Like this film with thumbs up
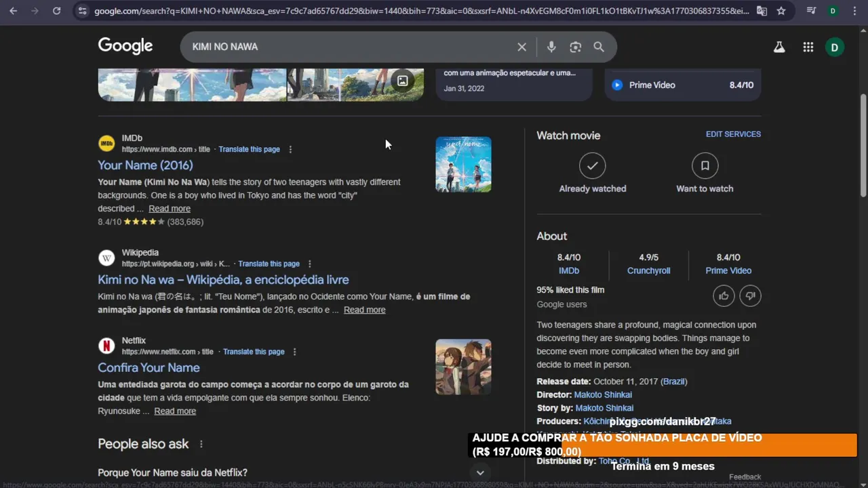The width and height of the screenshot is (868, 488). [724, 296]
